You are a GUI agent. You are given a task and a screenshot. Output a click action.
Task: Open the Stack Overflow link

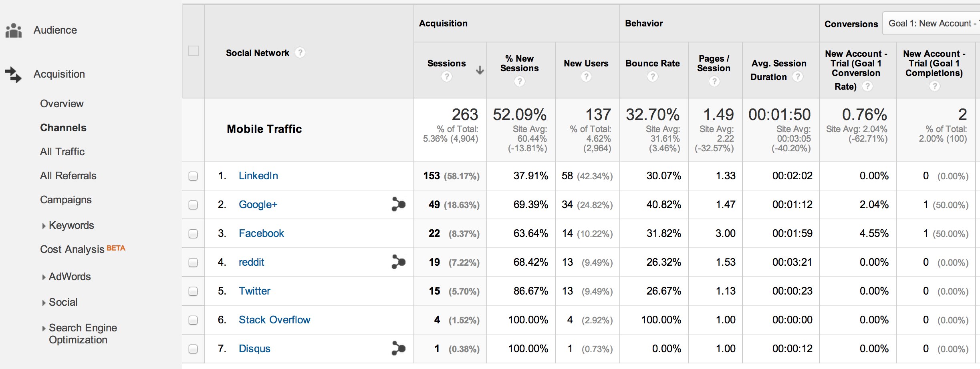click(x=274, y=320)
